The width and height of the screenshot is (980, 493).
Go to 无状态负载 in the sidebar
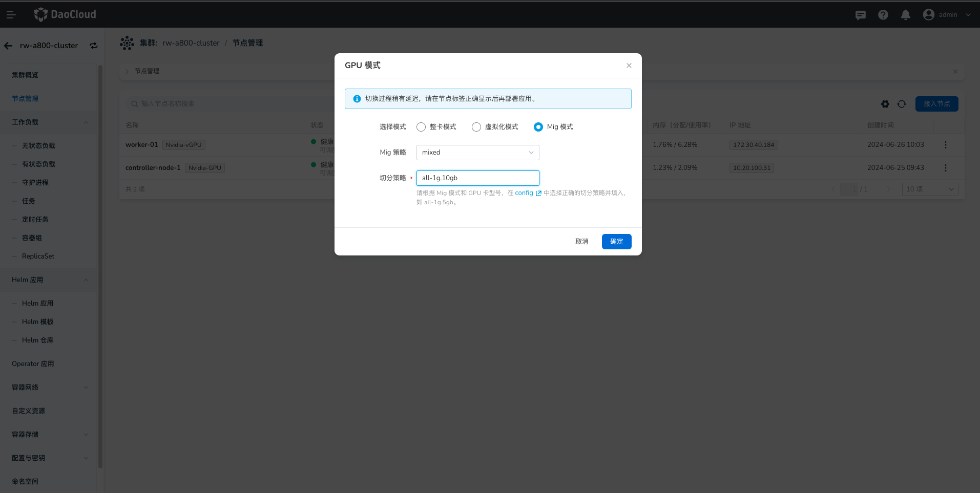coord(38,146)
